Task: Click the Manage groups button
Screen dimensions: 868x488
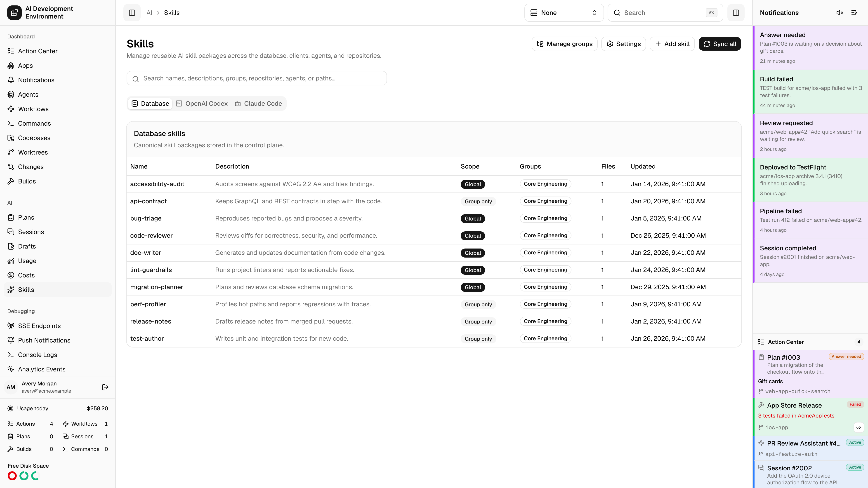Action: coord(564,44)
